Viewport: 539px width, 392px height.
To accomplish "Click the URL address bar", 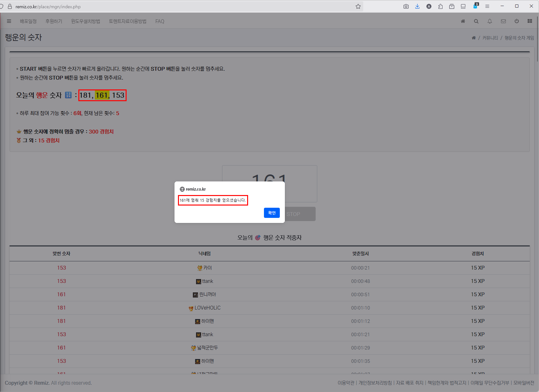I will (184, 6).
